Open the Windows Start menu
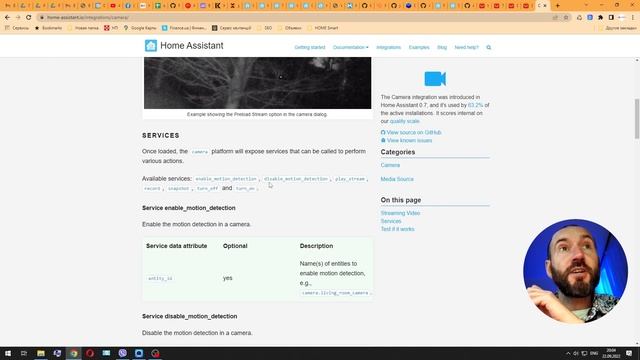This screenshot has width=640, height=360. [8, 353]
